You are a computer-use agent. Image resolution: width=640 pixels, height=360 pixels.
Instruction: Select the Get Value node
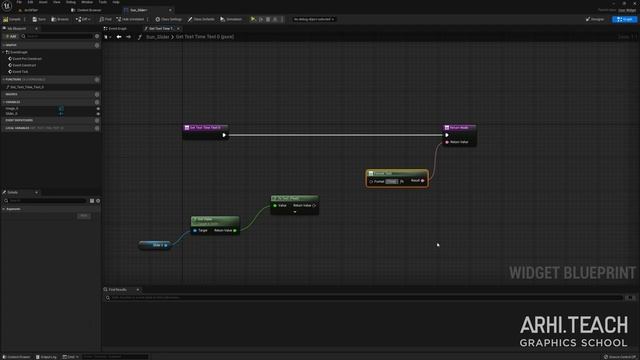click(215, 225)
